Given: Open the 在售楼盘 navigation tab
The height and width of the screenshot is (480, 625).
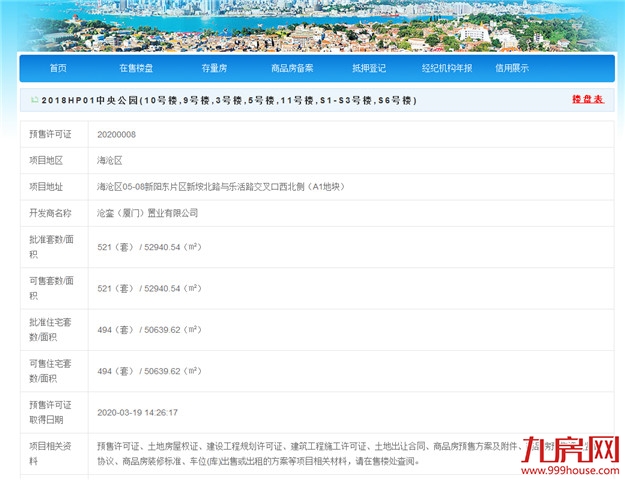Looking at the screenshot, I should point(136,68).
